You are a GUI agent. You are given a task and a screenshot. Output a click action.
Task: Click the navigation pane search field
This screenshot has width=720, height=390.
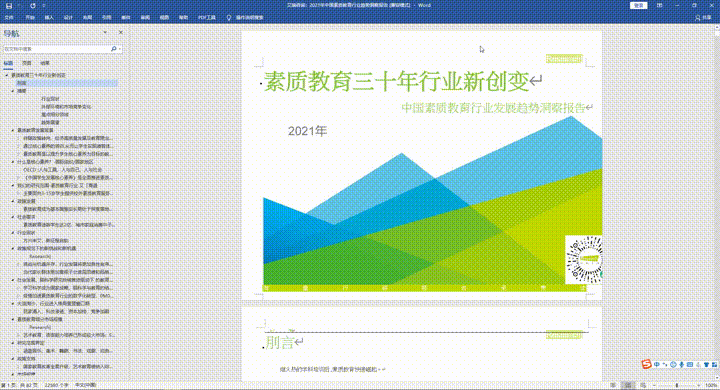pos(56,49)
